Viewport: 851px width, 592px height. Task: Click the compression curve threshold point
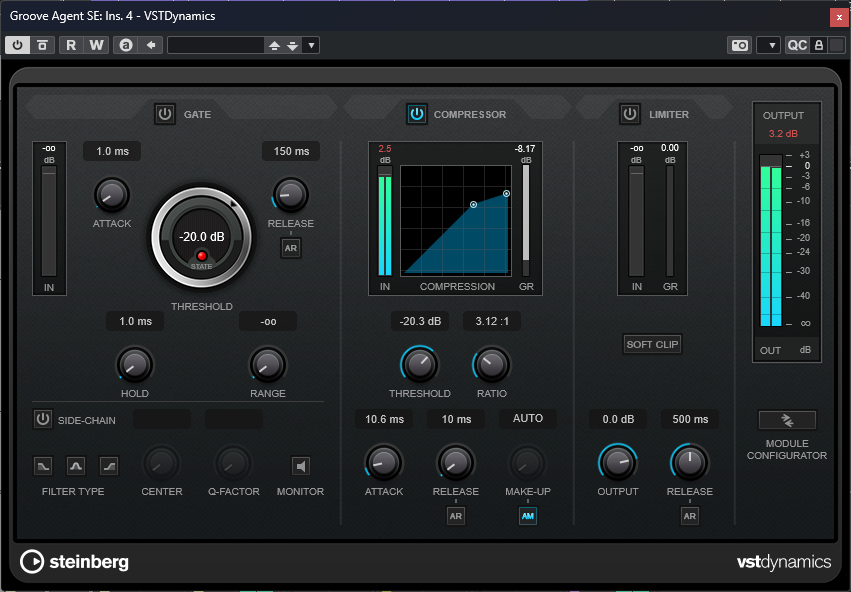473,205
